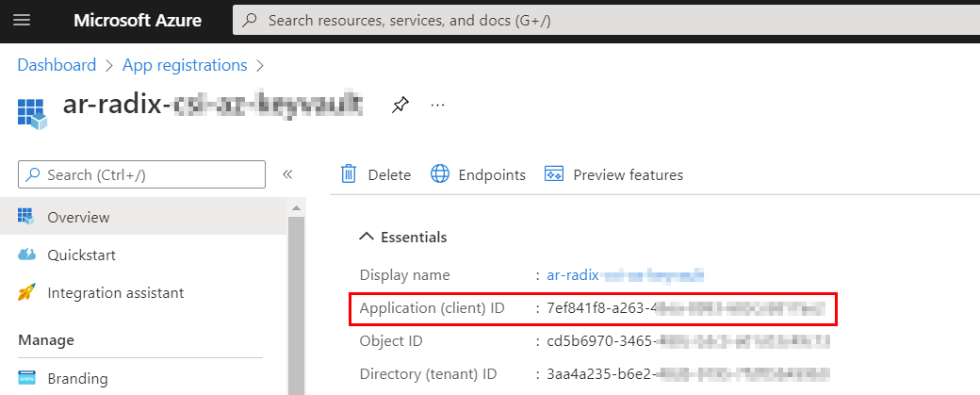Focus the sidebar Search (Ctrl+/) field

coord(142,175)
